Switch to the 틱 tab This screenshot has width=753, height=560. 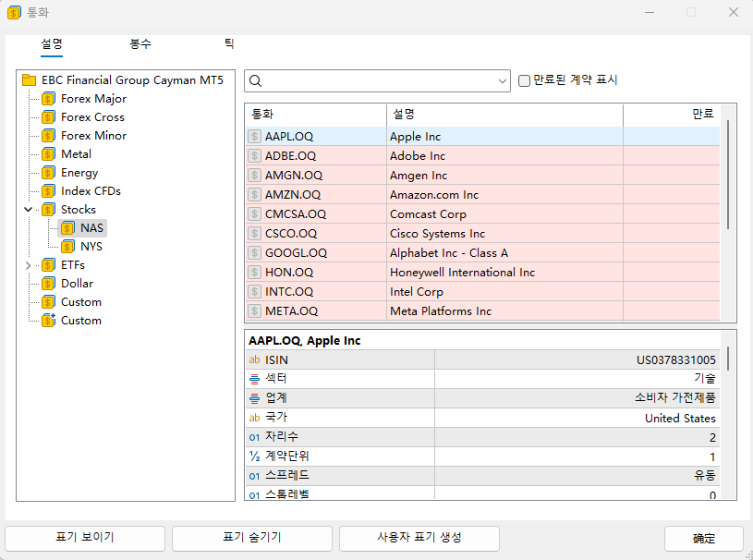tap(229, 44)
